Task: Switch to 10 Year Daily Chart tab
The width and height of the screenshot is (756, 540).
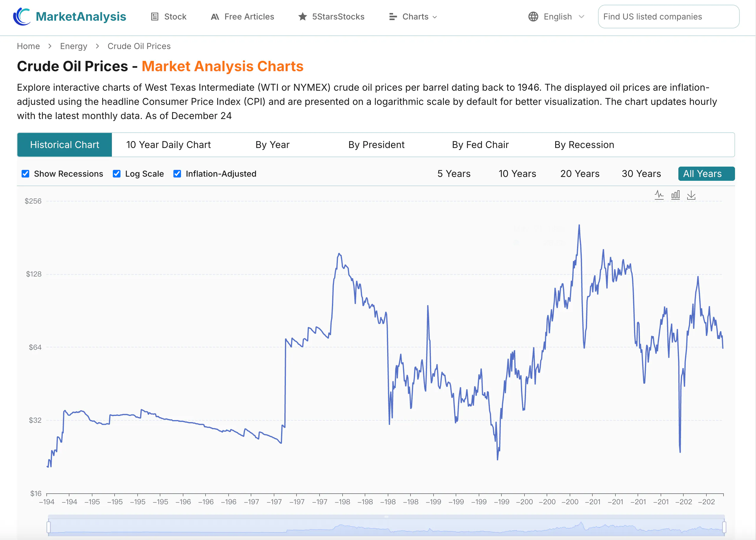Action: 169,145
